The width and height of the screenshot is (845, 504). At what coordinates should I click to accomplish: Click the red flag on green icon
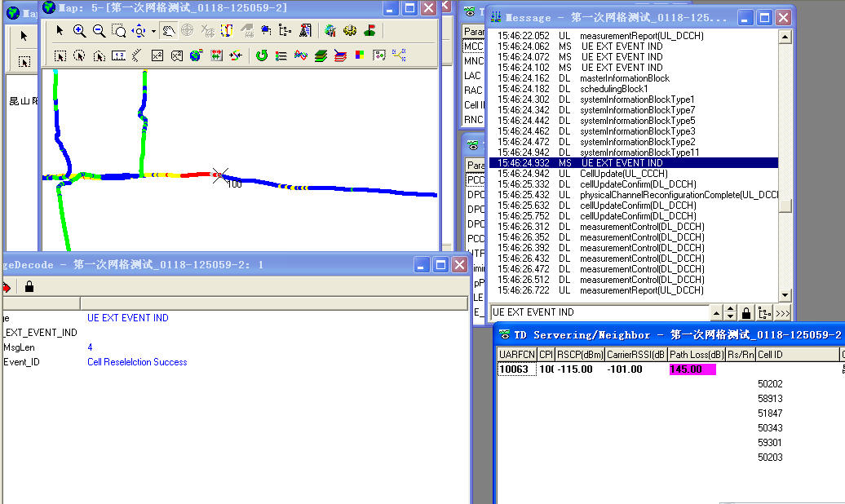click(x=369, y=31)
